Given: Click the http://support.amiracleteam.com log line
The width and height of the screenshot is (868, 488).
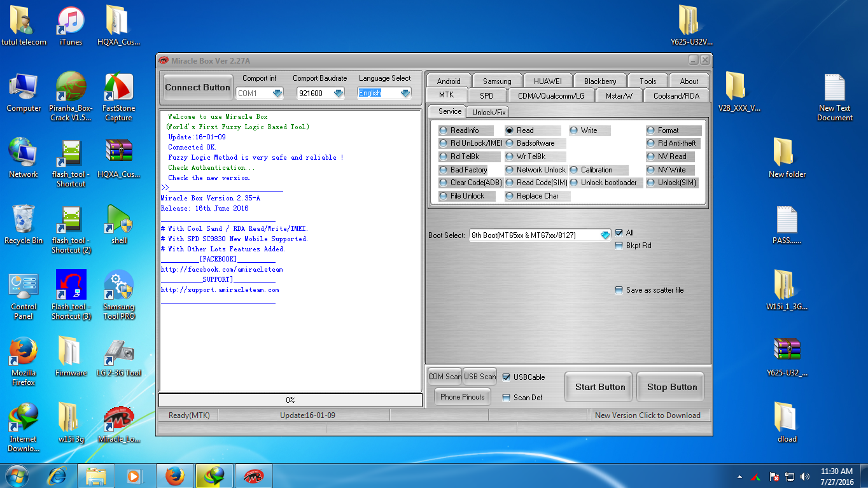Looking at the screenshot, I should [220, 290].
